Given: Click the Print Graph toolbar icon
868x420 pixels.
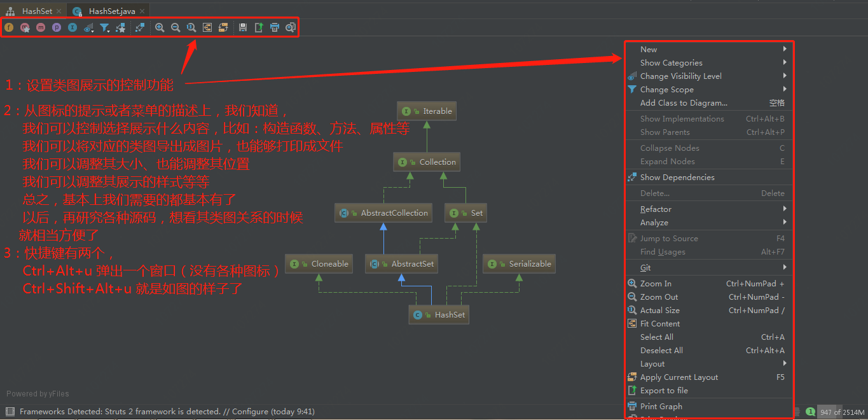Looking at the screenshot, I should tap(275, 27).
